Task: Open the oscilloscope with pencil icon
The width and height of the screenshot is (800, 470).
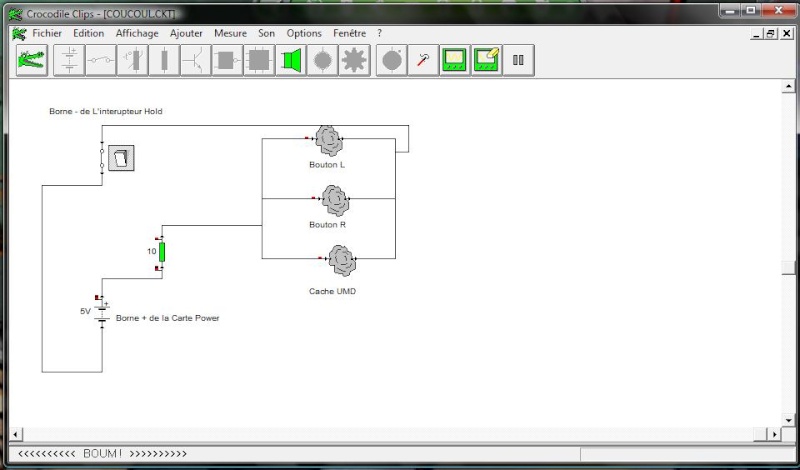Action: click(x=486, y=60)
